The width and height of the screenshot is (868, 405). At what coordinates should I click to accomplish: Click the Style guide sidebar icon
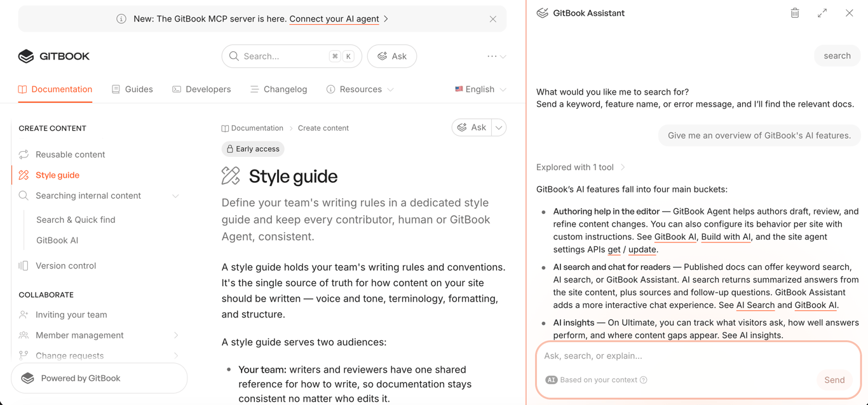[x=24, y=175]
